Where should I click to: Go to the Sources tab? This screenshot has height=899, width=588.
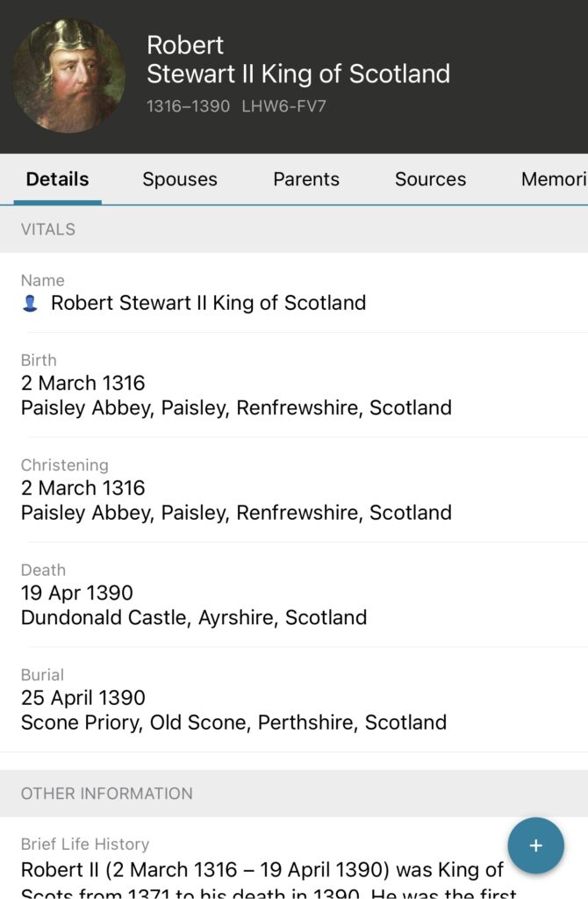(430, 179)
